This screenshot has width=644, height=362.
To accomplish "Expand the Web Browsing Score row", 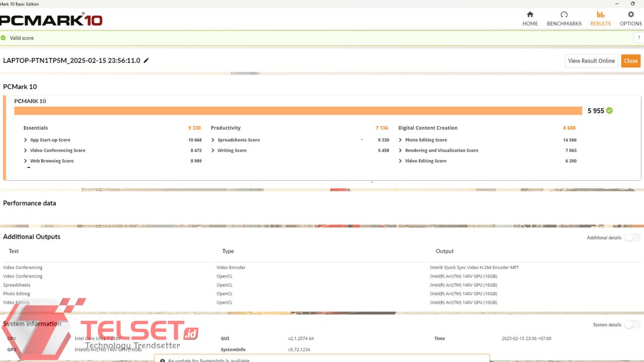I will [26, 161].
